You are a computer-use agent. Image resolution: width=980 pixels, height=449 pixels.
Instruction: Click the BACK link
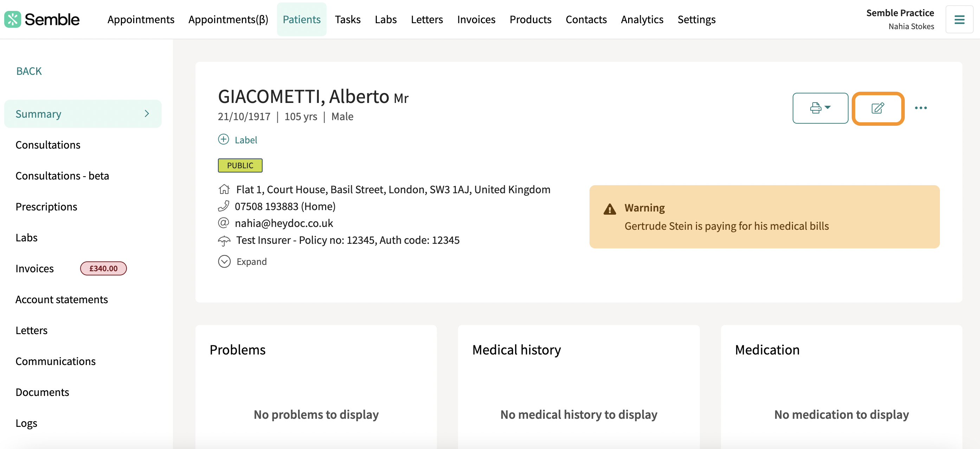(29, 71)
